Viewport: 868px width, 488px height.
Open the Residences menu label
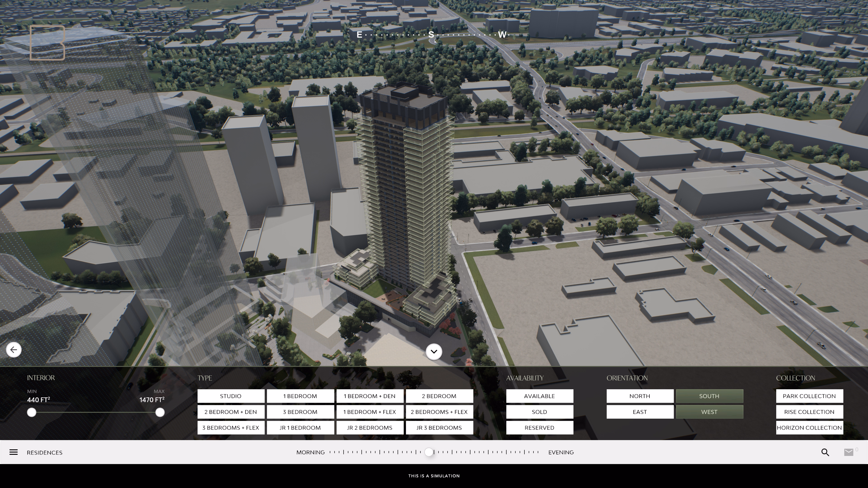(45, 452)
